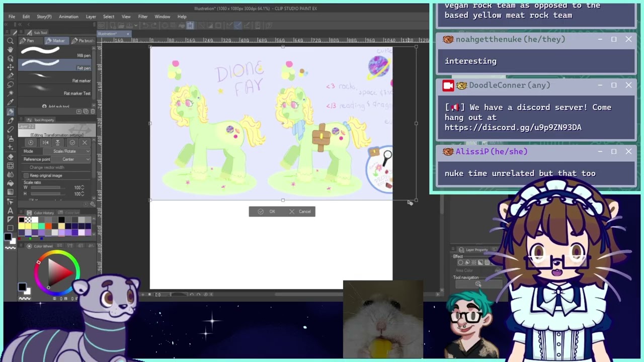Click the trash icon in Sub Tool panel

pos(92,111)
